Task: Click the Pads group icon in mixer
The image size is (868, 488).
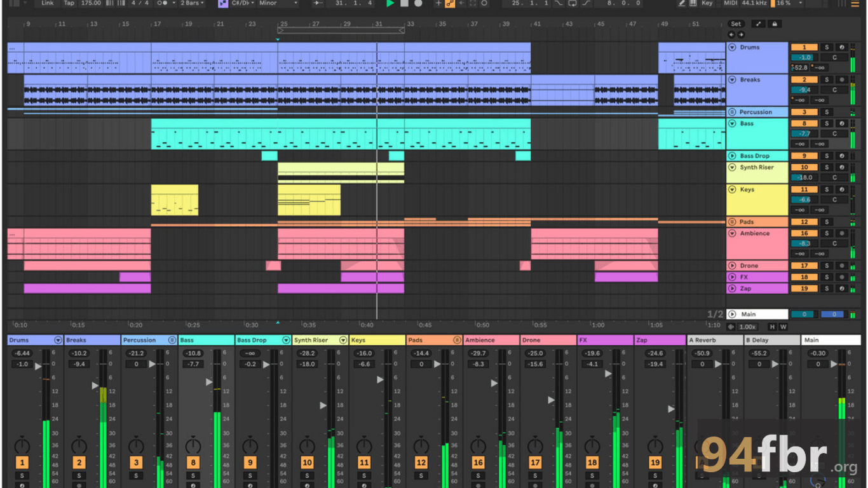Action: click(457, 340)
